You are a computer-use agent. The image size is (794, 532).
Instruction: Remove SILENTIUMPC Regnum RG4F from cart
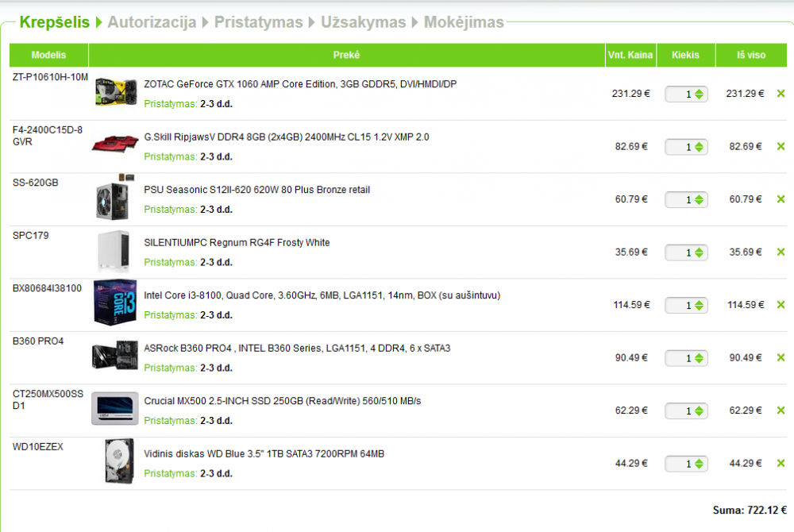(781, 252)
